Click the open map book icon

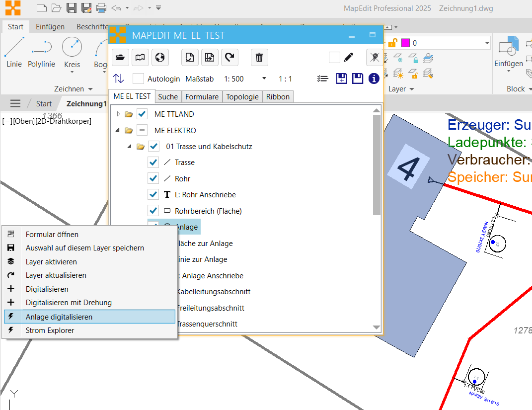coord(140,57)
